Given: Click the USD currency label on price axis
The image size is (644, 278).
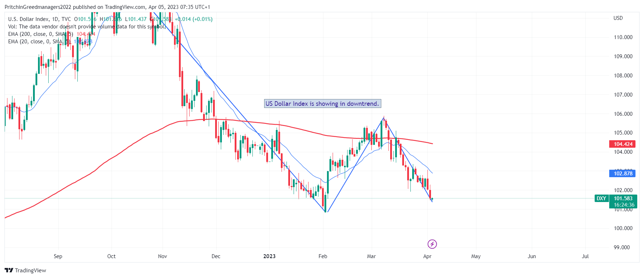Looking at the screenshot, I should pos(618,18).
